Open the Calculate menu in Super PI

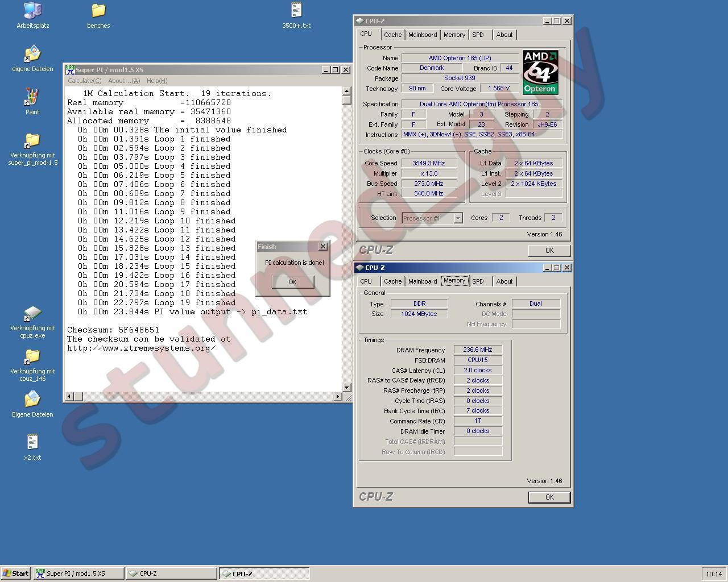84,81
